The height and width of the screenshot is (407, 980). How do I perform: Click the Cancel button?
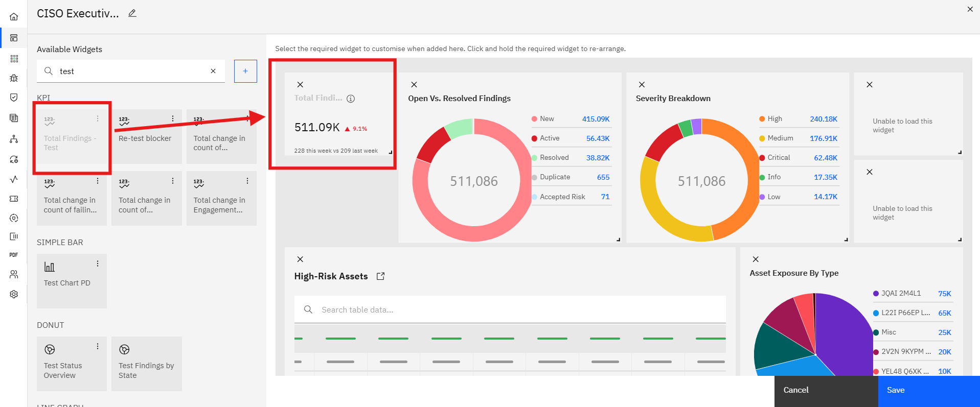point(826,391)
